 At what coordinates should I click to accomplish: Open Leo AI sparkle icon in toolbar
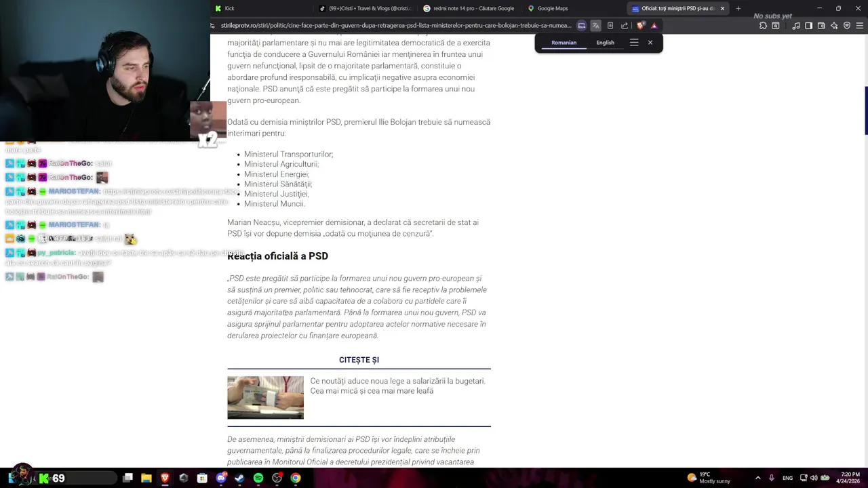(x=834, y=25)
